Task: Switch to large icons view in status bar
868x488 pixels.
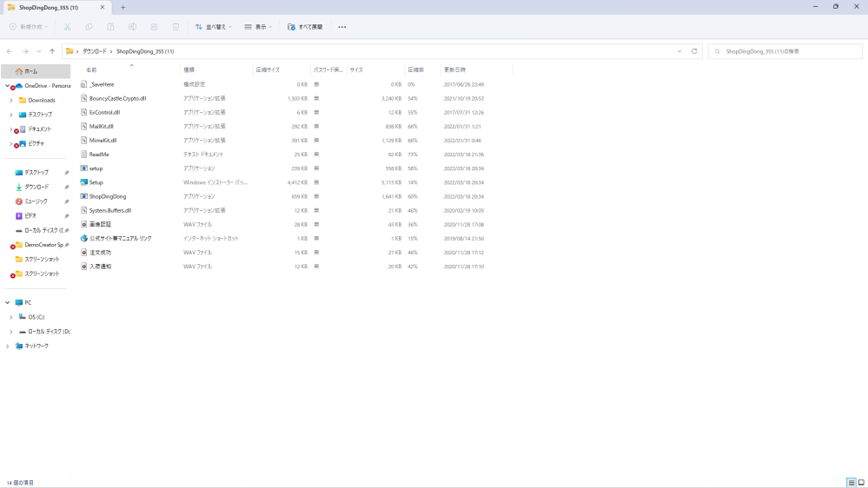Action: click(861, 482)
